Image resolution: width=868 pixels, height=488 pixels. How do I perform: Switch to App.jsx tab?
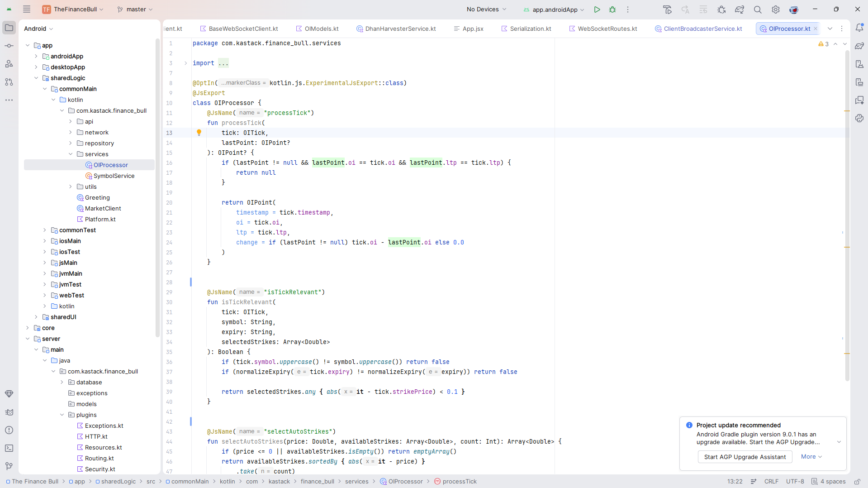(469, 29)
